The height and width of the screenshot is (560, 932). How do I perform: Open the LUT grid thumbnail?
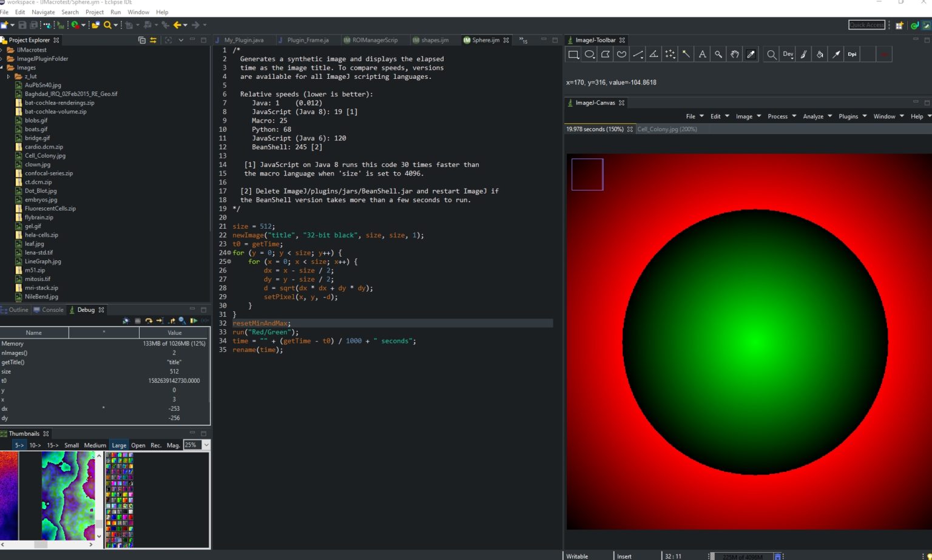119,498
